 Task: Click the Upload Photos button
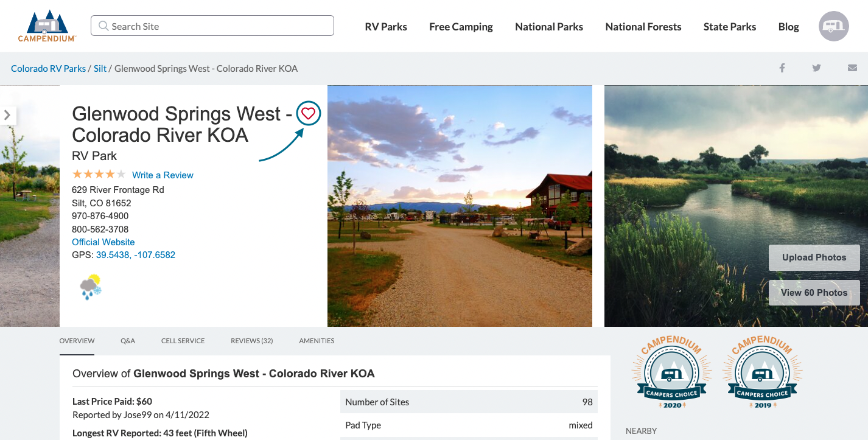814,257
